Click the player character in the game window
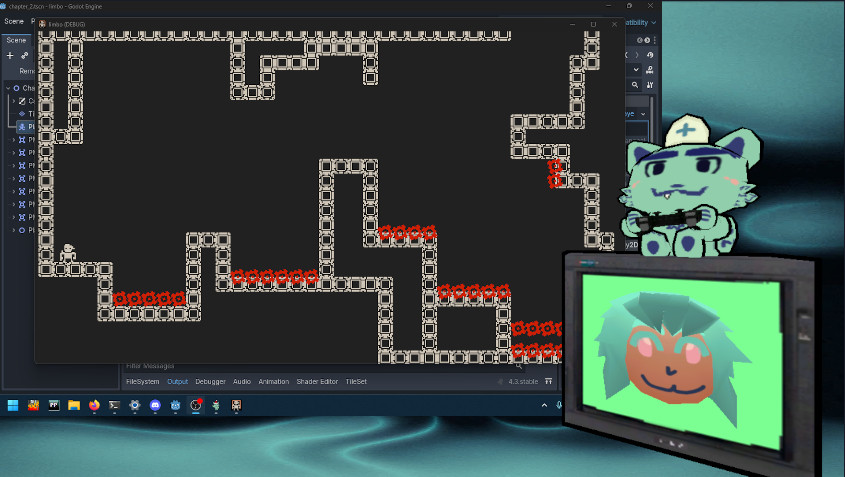Screen dimensions: 845x477 pyautogui.click(x=68, y=253)
